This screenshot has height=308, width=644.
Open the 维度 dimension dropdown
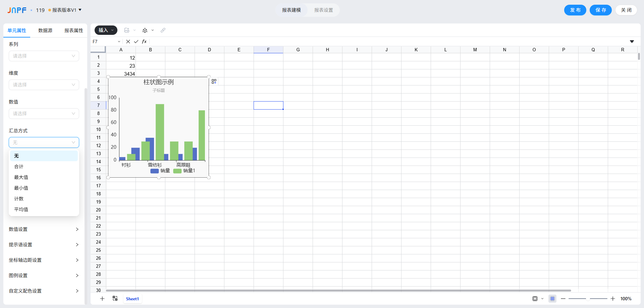tap(44, 85)
